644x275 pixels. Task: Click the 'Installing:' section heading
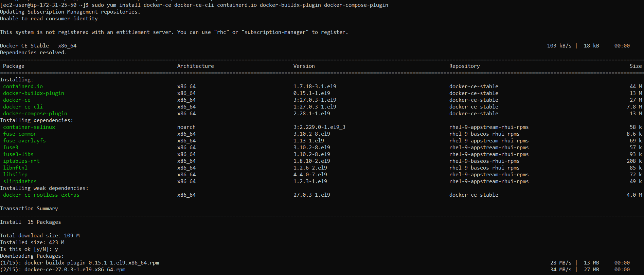pos(17,80)
